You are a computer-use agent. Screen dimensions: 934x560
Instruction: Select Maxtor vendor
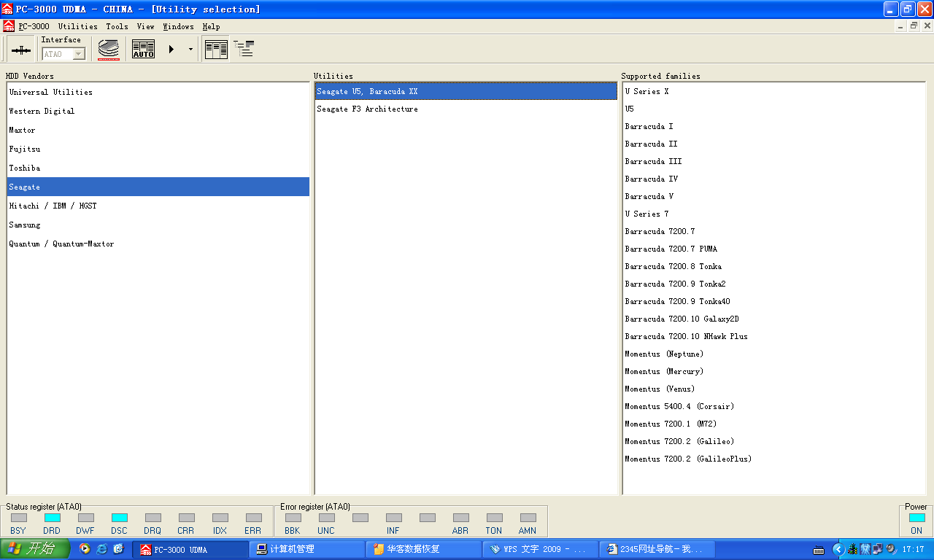click(158, 130)
